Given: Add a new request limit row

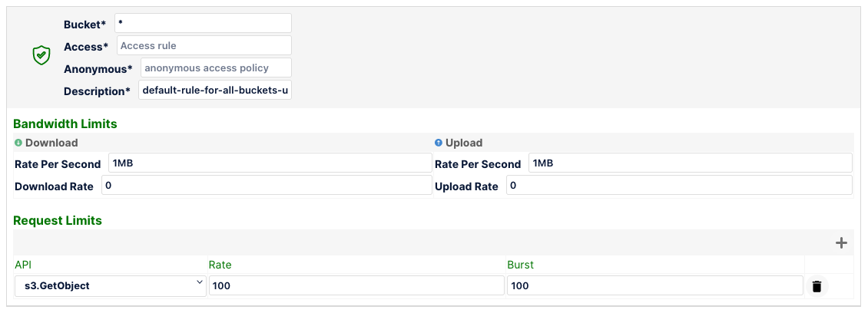Looking at the screenshot, I should (841, 243).
